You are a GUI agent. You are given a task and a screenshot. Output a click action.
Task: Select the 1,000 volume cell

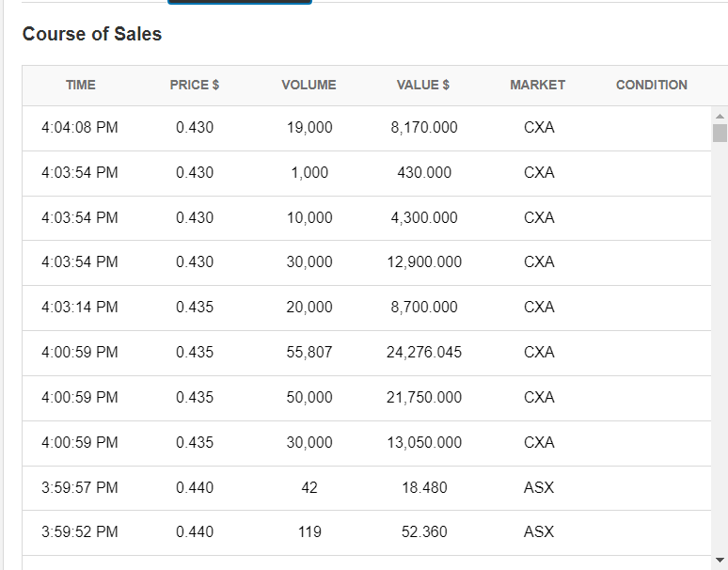(309, 172)
